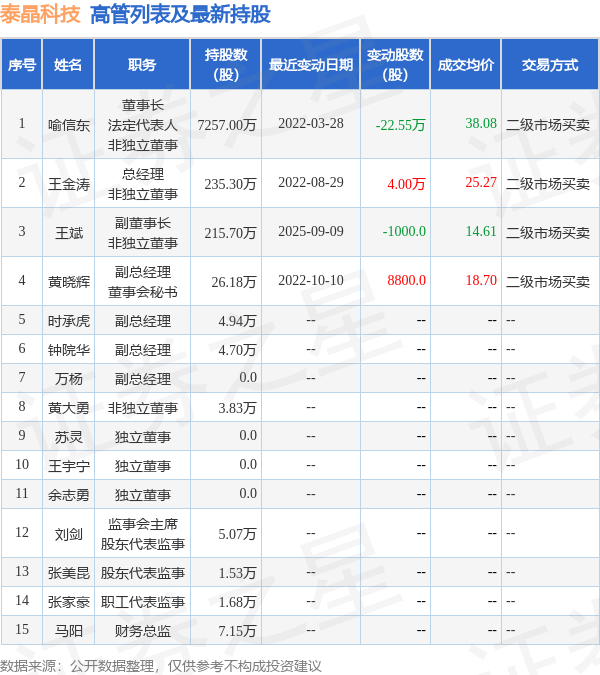
Task: Select the 序号 column header
Action: tap(22, 65)
